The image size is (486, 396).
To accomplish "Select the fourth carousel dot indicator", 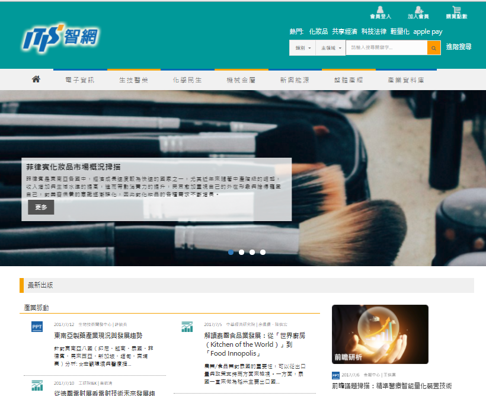I will tap(263, 252).
